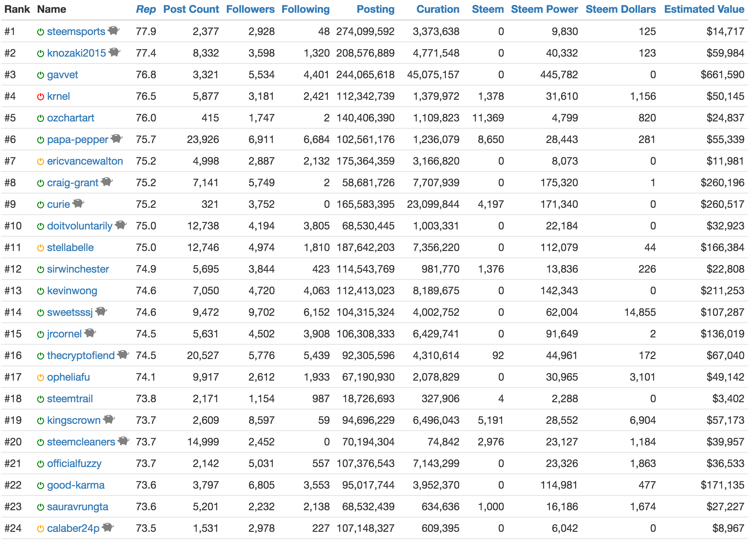Open the sweetsssj profile link
The width and height of the screenshot is (756, 540).
70,313
